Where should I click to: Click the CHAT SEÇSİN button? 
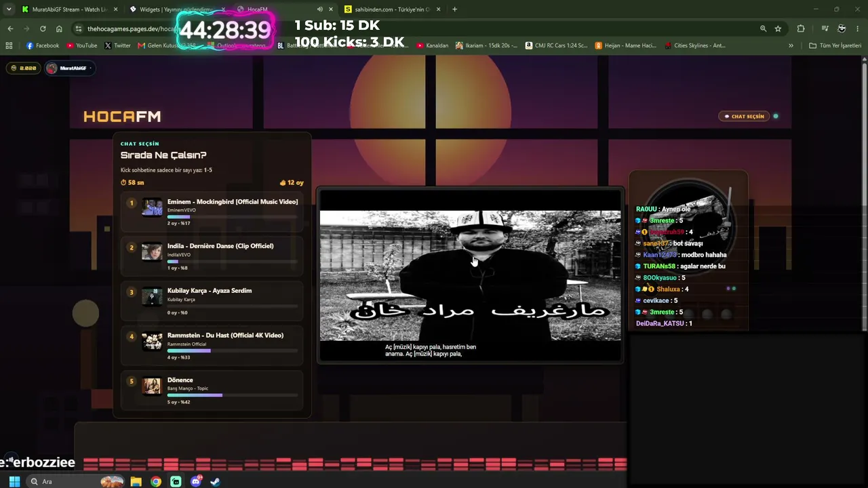[x=744, y=117]
